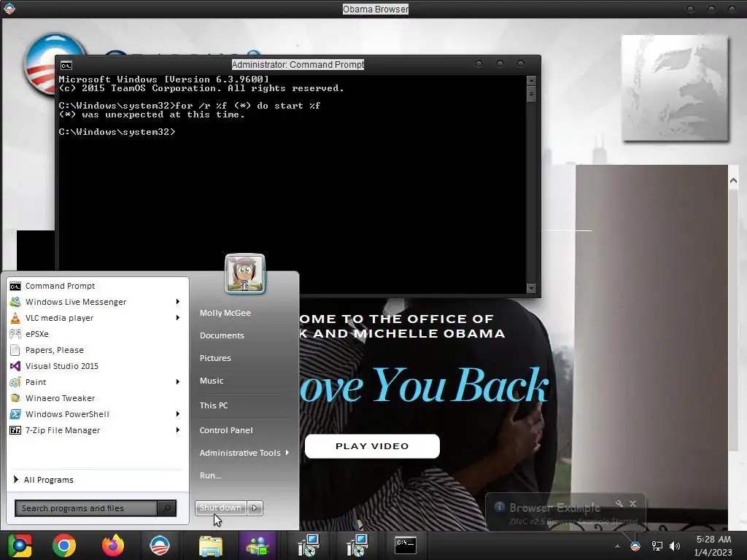Click Obama Browser title bar logo icon

click(9, 9)
